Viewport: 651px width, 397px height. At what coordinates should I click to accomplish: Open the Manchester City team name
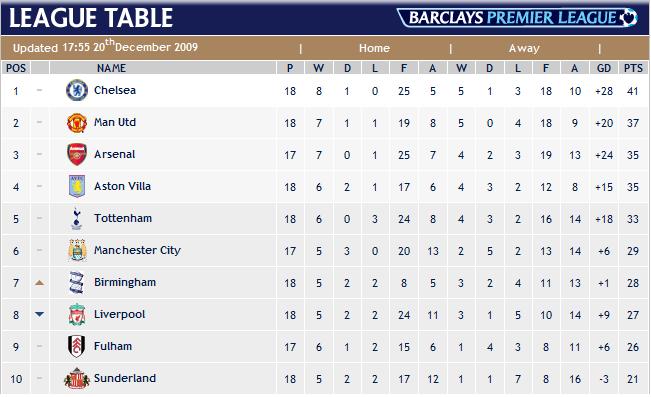(137, 250)
